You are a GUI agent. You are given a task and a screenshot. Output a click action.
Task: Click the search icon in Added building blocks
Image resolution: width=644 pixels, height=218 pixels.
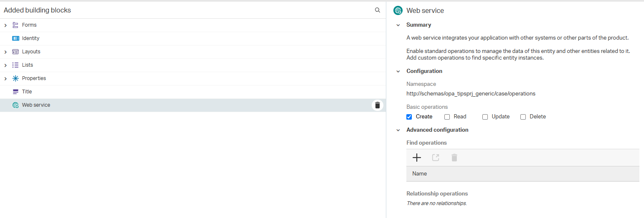377,10
